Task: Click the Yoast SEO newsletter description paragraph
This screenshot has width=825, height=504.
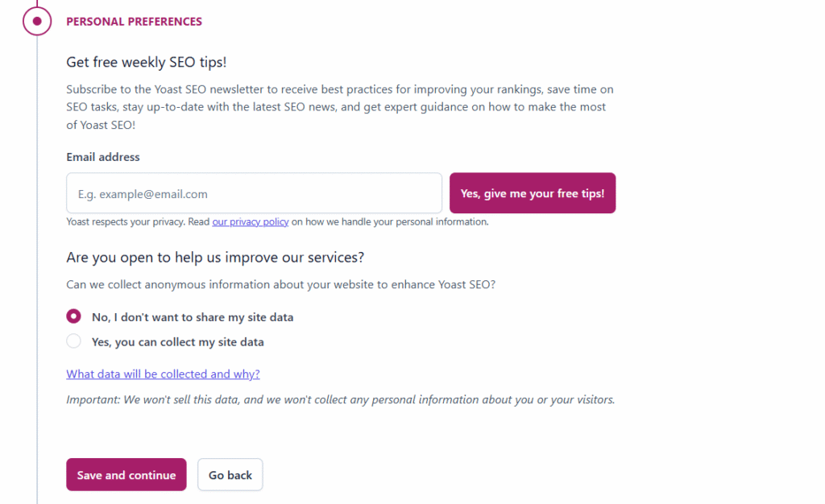Action: pyautogui.click(x=338, y=107)
